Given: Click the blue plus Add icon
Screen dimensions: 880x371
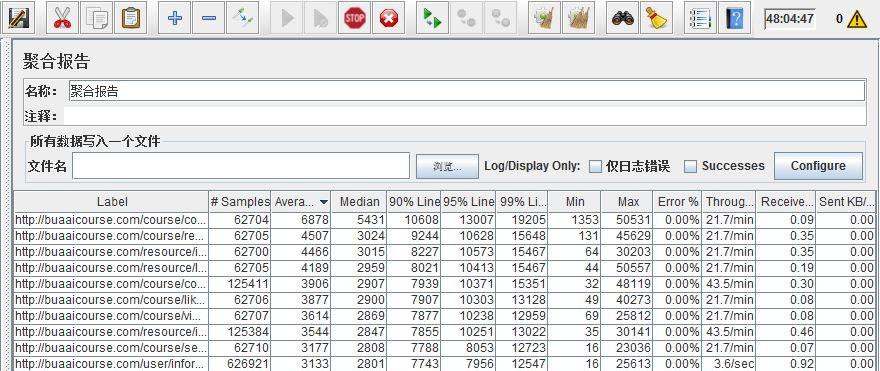Looking at the screenshot, I should [x=175, y=17].
